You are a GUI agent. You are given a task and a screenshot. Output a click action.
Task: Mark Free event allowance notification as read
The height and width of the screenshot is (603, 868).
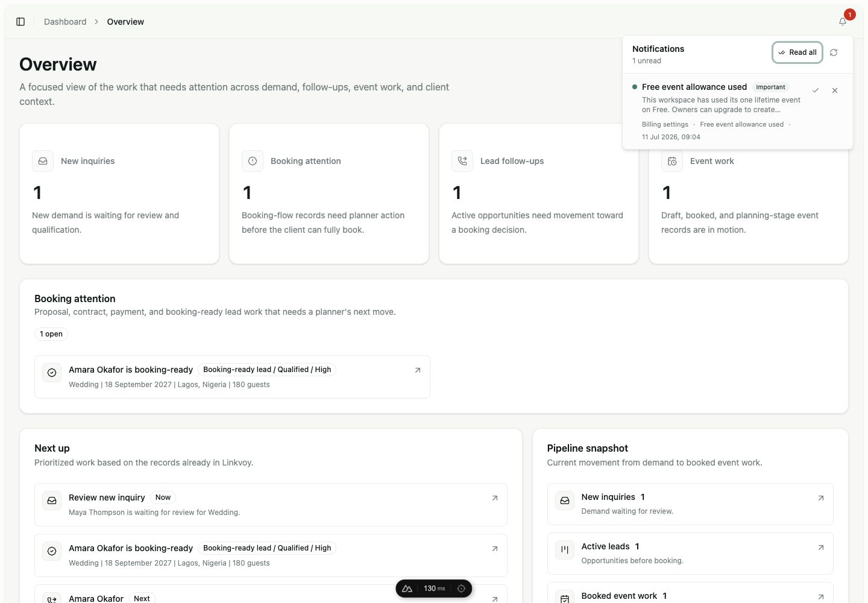point(816,90)
